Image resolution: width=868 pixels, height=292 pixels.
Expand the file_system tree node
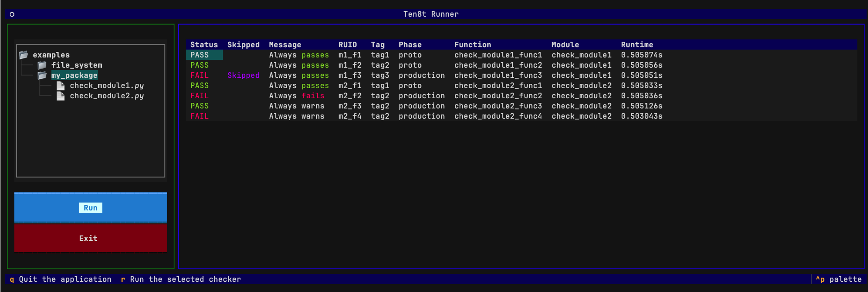tap(77, 65)
